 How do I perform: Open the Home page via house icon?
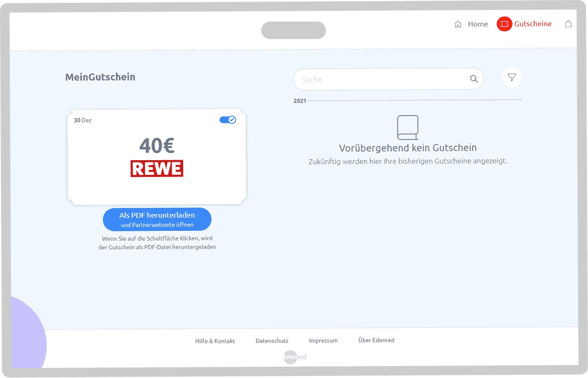click(x=458, y=24)
